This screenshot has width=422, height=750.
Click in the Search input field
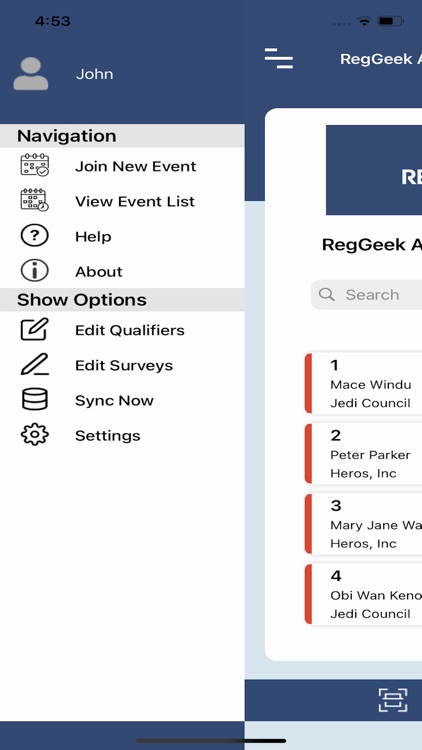pos(366,295)
